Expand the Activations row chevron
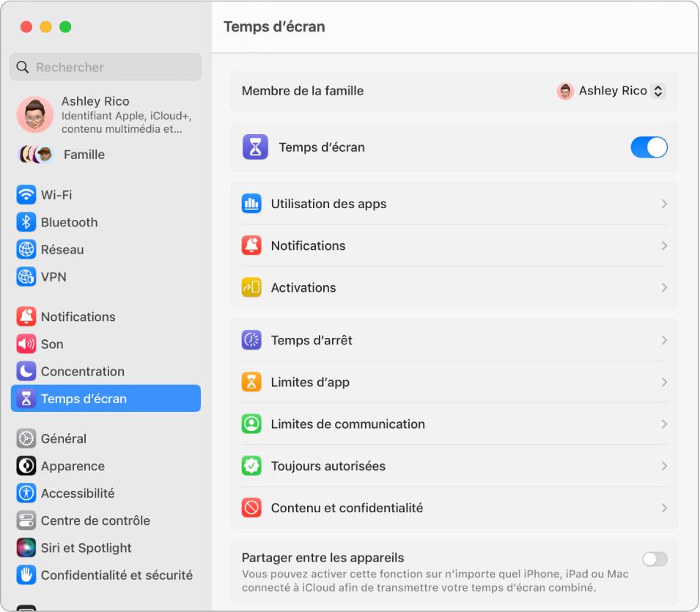This screenshot has height=612, width=700. pyautogui.click(x=664, y=287)
